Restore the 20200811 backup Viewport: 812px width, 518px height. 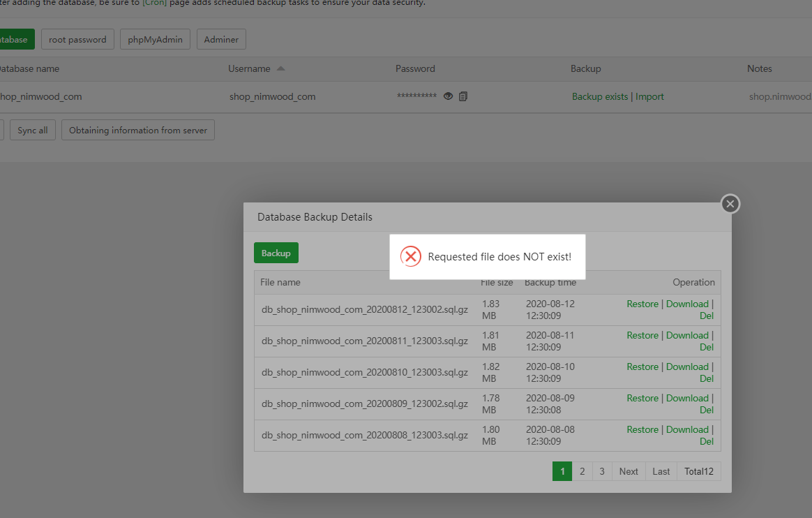pyautogui.click(x=642, y=336)
